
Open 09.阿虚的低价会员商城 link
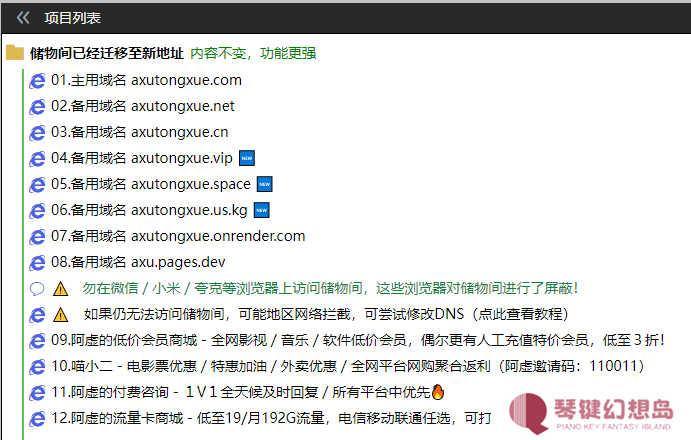[358, 340]
